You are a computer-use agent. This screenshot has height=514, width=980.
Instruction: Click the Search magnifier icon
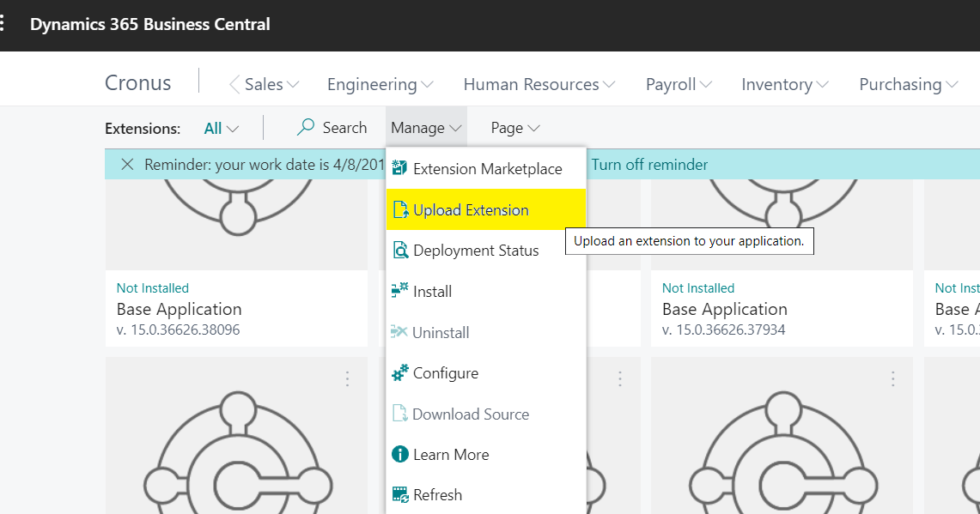pos(304,127)
